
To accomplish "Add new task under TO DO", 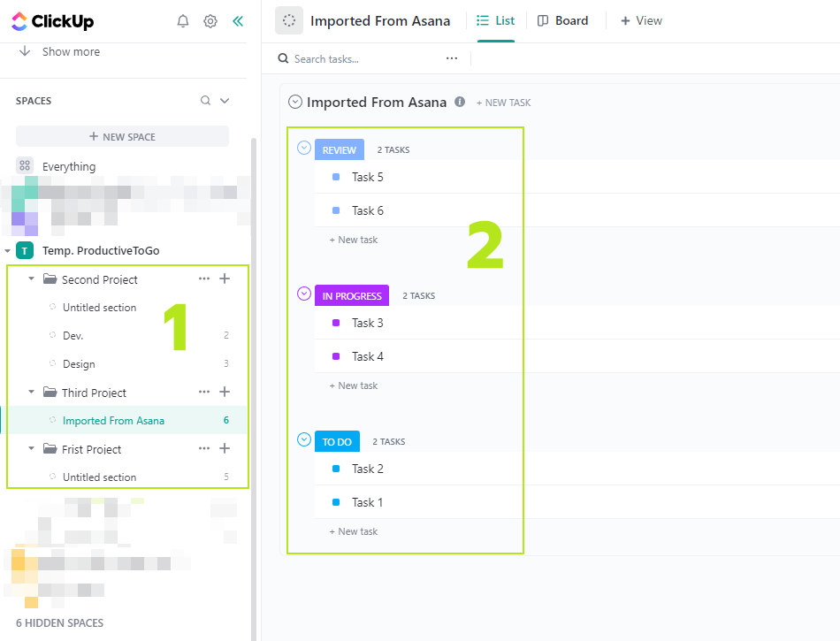I will [354, 531].
